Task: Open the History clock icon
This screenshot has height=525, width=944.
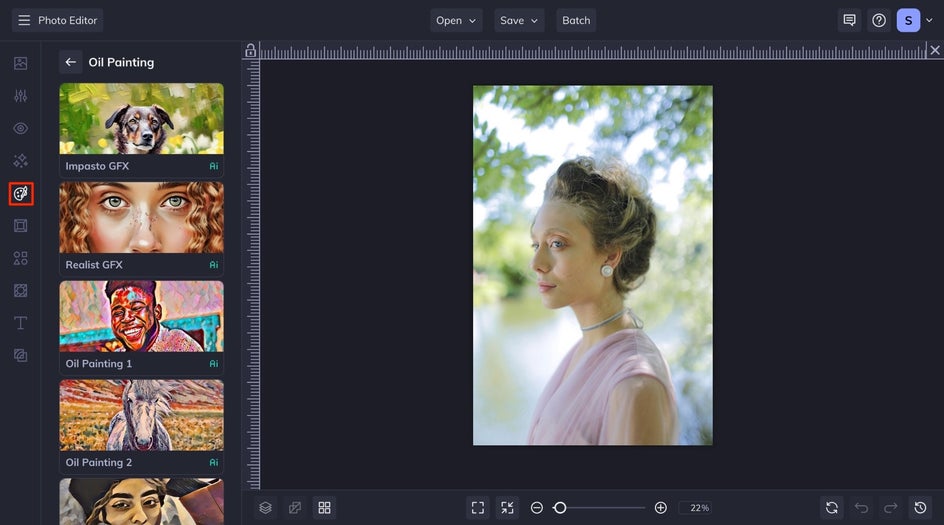Action: pyautogui.click(x=920, y=508)
